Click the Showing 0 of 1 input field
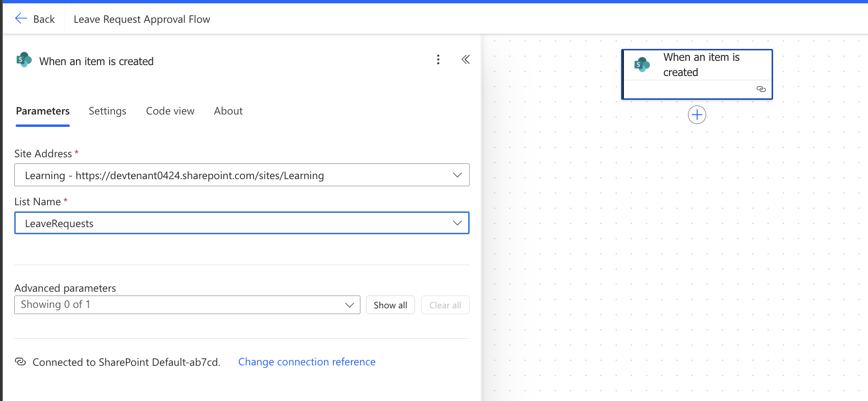The height and width of the screenshot is (401, 868). (166, 305)
